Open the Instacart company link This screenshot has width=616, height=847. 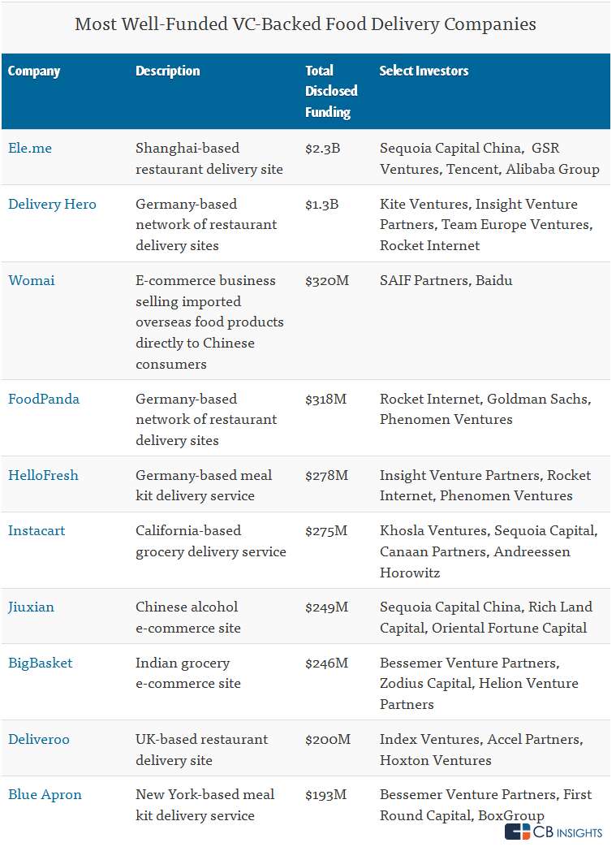37,530
